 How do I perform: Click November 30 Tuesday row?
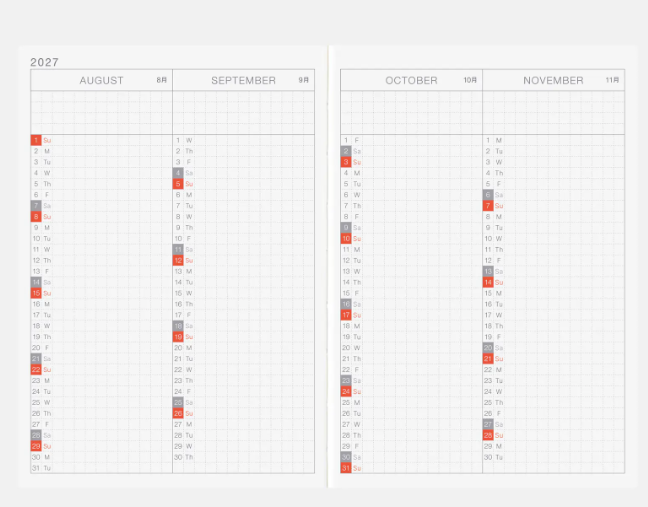pyautogui.click(x=553, y=457)
